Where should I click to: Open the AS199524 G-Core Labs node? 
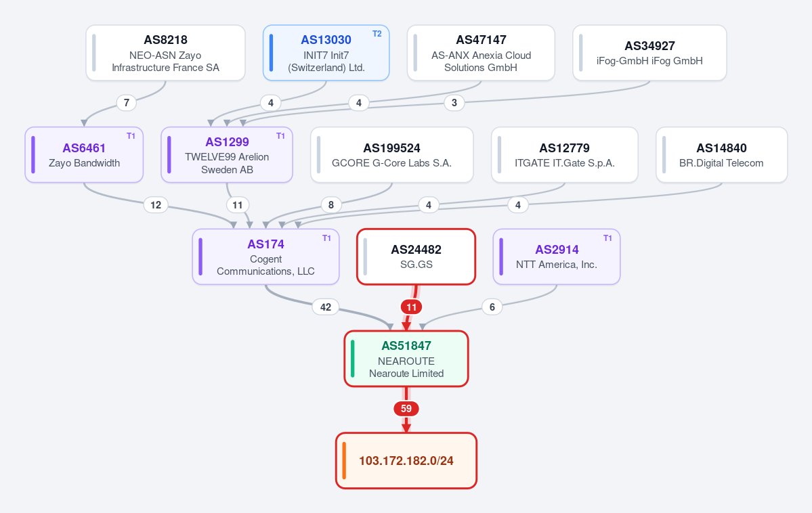click(391, 155)
